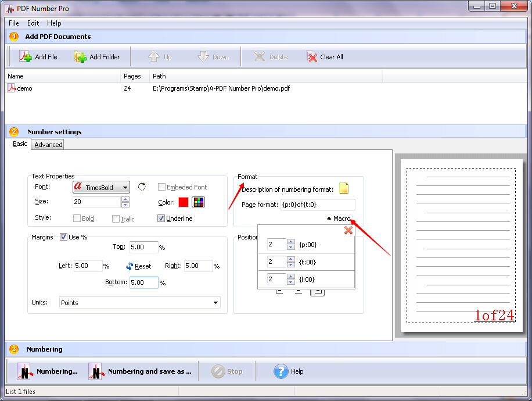Switch to the Basic tab
The height and width of the screenshot is (401, 532).
(x=20, y=144)
